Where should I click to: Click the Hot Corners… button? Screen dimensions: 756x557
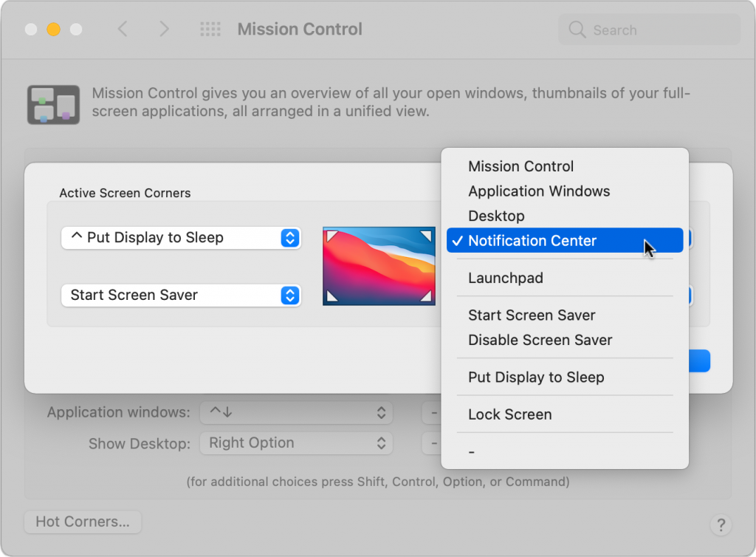83,522
